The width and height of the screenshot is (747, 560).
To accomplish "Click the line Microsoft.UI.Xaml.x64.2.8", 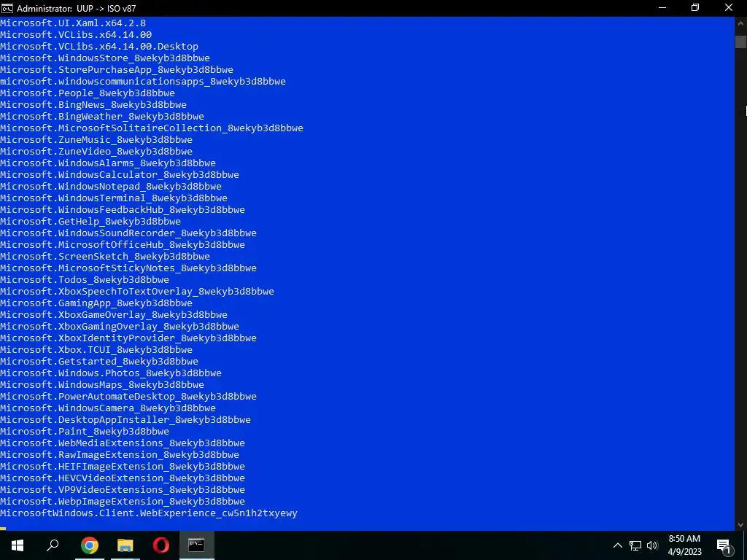I will coord(73,23).
